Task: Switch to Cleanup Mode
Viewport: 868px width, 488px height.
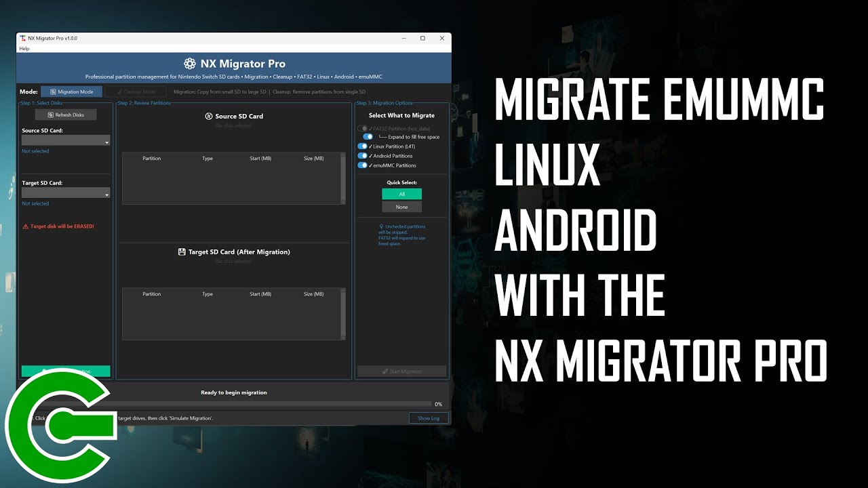Action: [x=136, y=91]
